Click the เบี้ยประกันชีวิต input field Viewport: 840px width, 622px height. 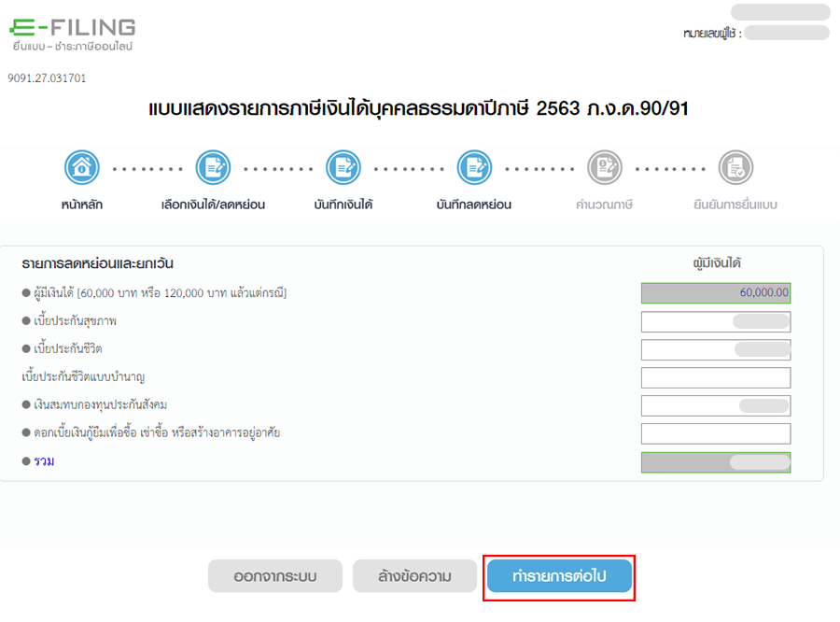[x=715, y=349]
